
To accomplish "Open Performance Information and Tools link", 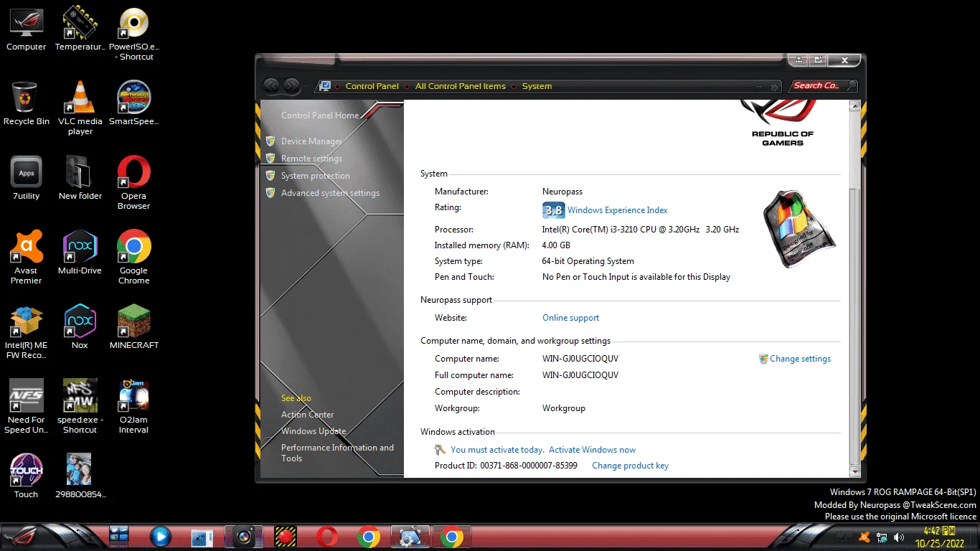I will coord(337,453).
